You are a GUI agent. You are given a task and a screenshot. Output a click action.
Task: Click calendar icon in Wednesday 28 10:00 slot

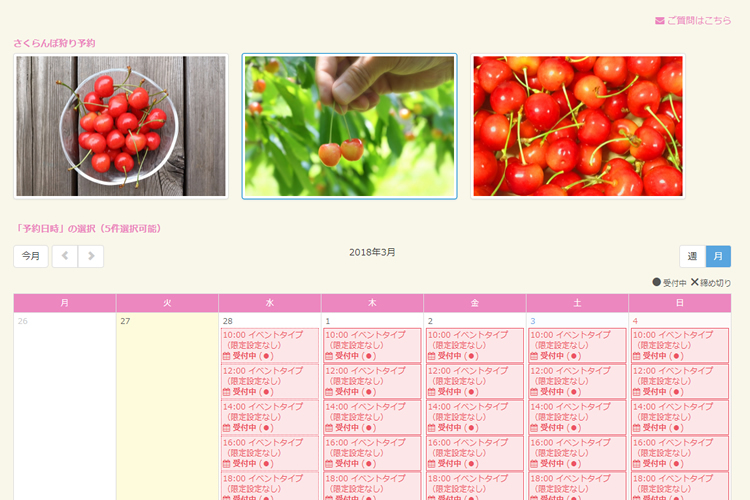tap(226, 356)
